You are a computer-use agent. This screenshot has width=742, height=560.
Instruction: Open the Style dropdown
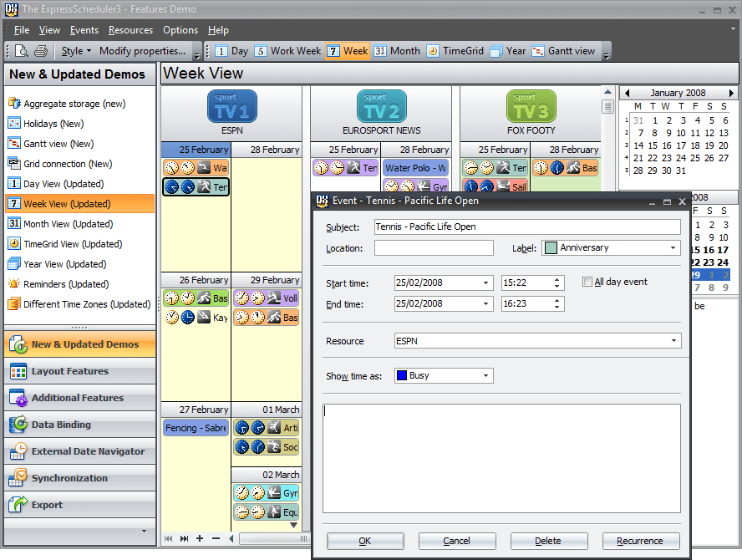tap(76, 51)
